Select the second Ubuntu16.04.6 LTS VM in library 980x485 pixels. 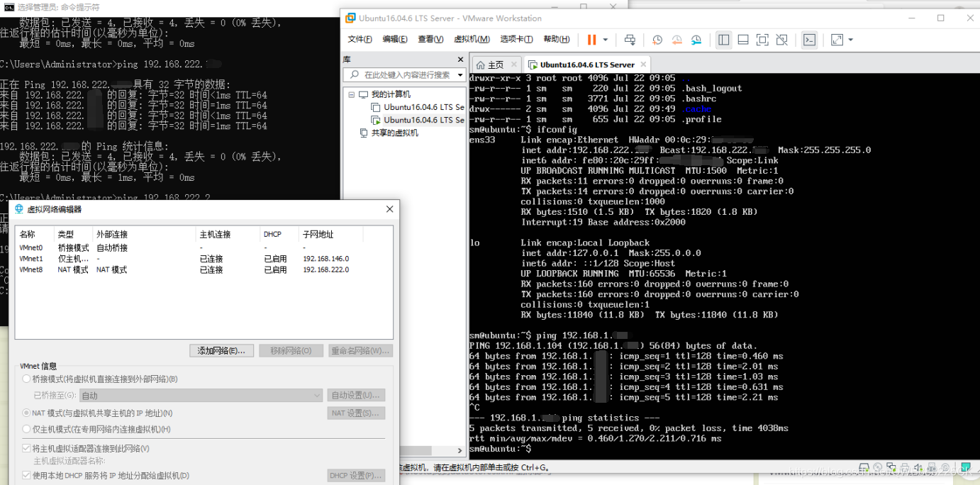[x=424, y=120]
